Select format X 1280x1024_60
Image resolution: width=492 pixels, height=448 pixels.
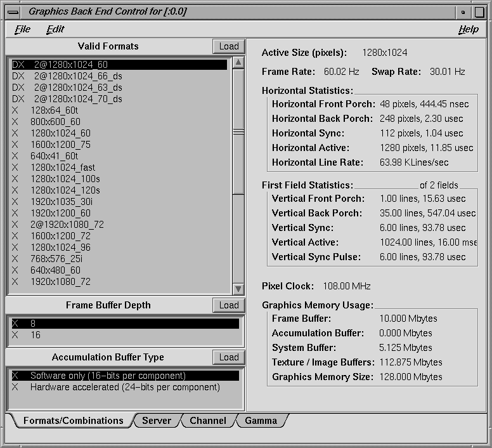[119, 133]
